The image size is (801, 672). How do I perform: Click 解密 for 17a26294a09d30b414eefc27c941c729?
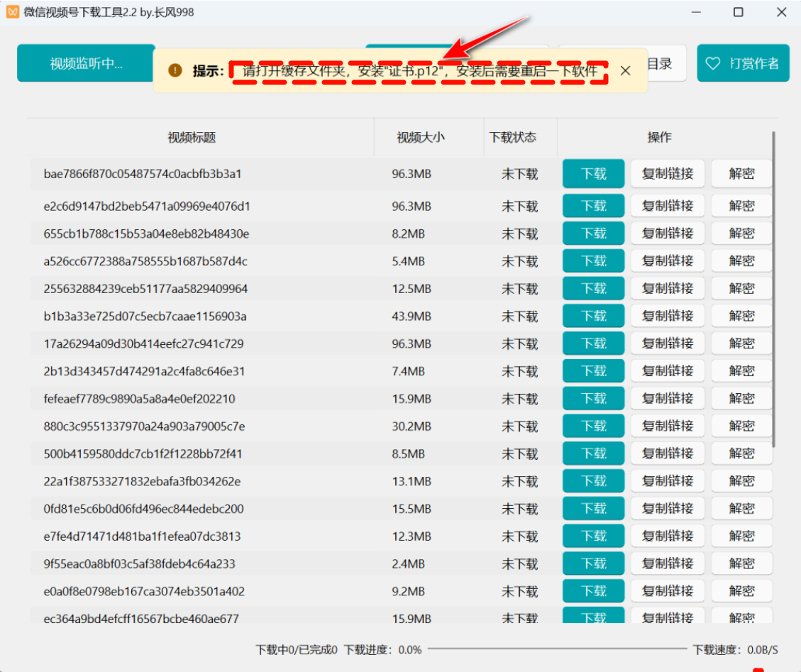tap(741, 343)
